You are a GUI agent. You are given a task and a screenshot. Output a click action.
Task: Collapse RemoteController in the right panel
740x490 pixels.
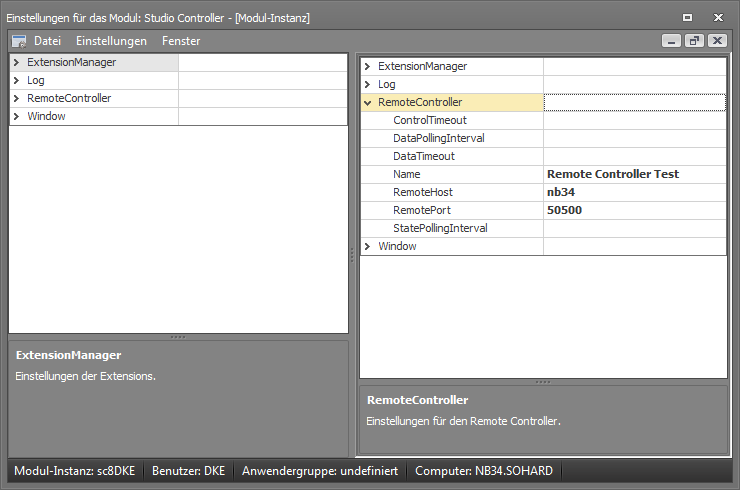(368, 102)
